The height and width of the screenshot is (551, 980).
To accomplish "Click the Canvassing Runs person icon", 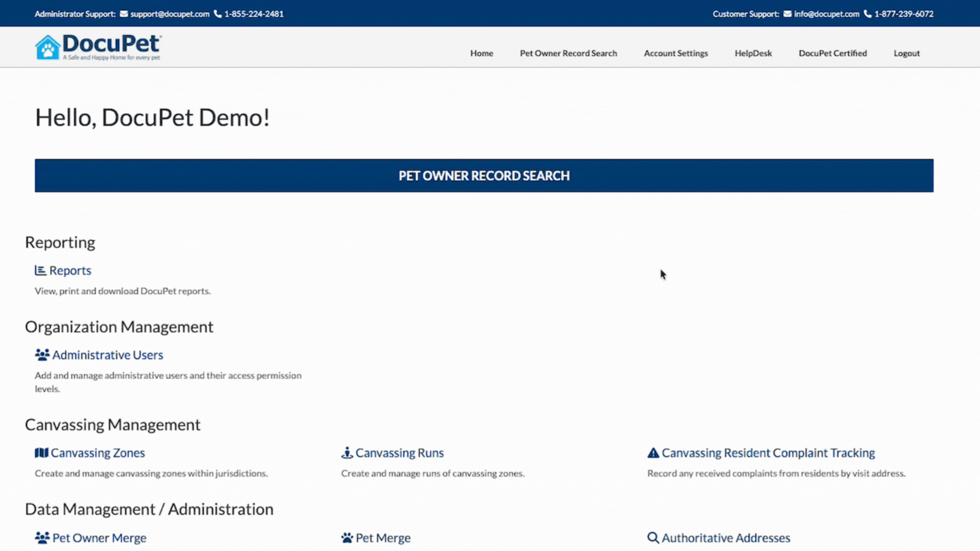I will pyautogui.click(x=347, y=453).
